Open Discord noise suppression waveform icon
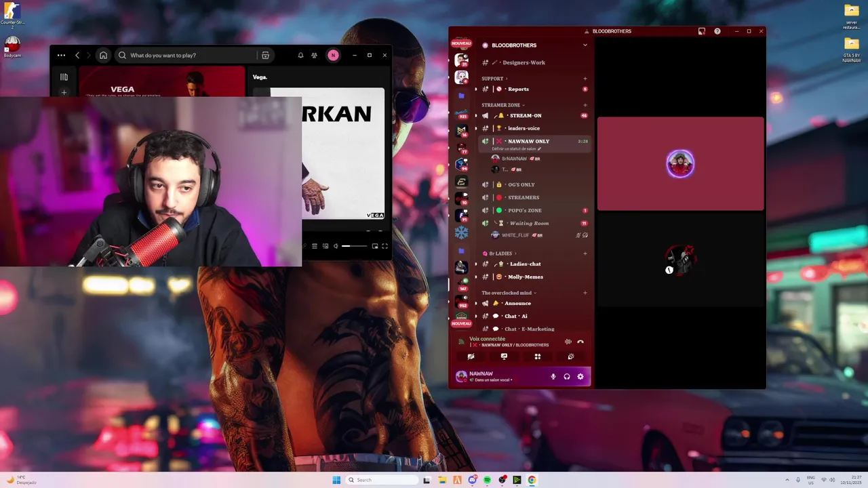Image resolution: width=868 pixels, height=488 pixels. coord(568,342)
